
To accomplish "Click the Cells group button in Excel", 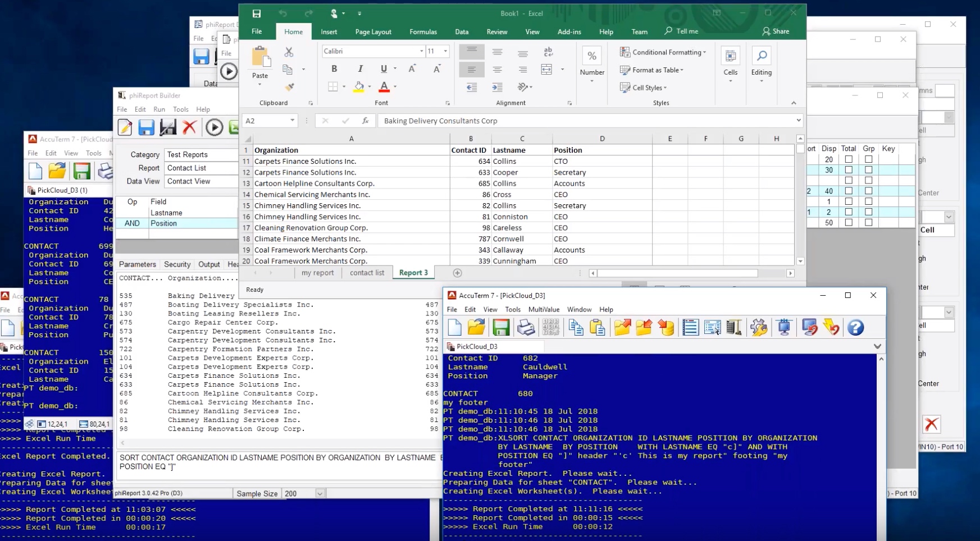I will point(730,63).
